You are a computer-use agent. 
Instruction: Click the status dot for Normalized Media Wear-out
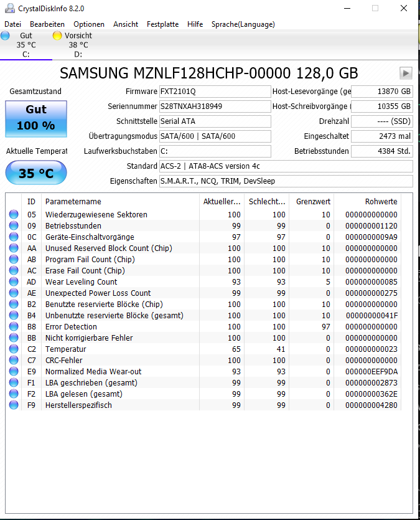tap(14, 371)
